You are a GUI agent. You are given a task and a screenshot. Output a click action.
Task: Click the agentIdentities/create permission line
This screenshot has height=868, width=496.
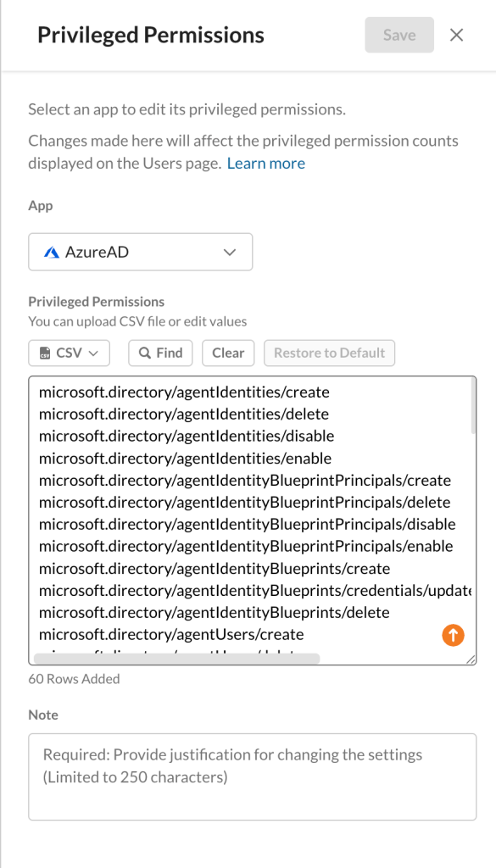click(x=184, y=392)
